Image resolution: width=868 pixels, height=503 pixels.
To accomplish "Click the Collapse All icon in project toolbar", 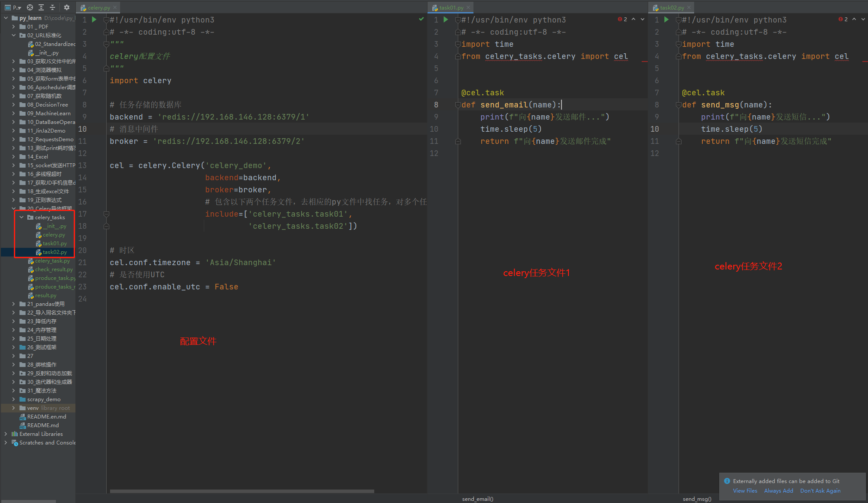I will pyautogui.click(x=52, y=7).
